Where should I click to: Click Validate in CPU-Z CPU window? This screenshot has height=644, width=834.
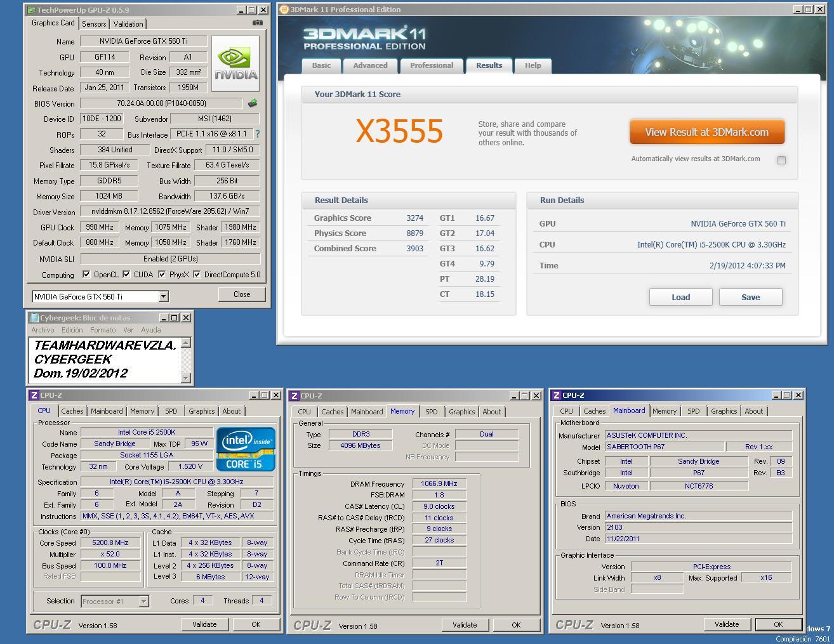click(204, 624)
